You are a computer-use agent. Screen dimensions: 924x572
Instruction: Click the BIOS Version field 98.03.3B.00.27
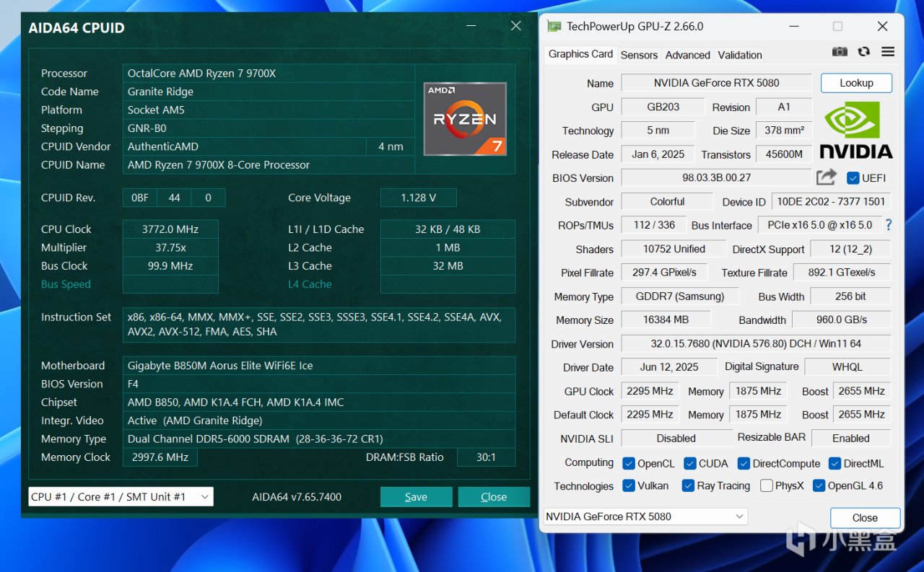[x=716, y=177]
